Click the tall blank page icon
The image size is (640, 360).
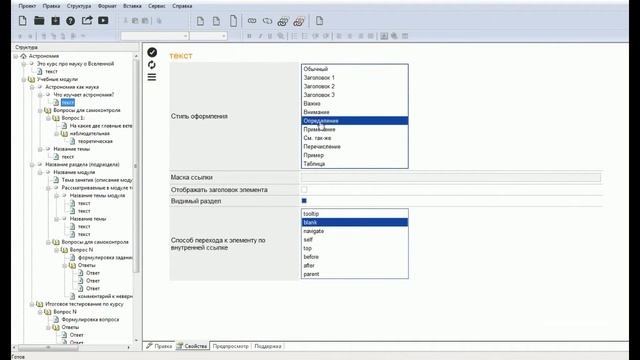(x=233, y=20)
